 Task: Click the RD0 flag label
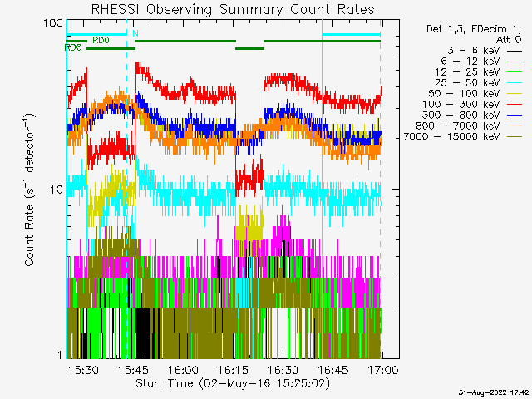(101, 41)
